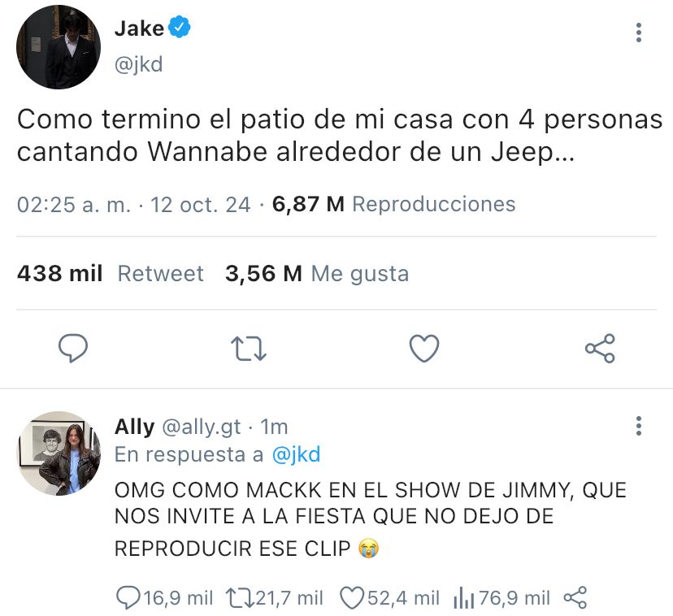Open Jake's profile picture
This screenshot has width=673, height=616.
59,47
